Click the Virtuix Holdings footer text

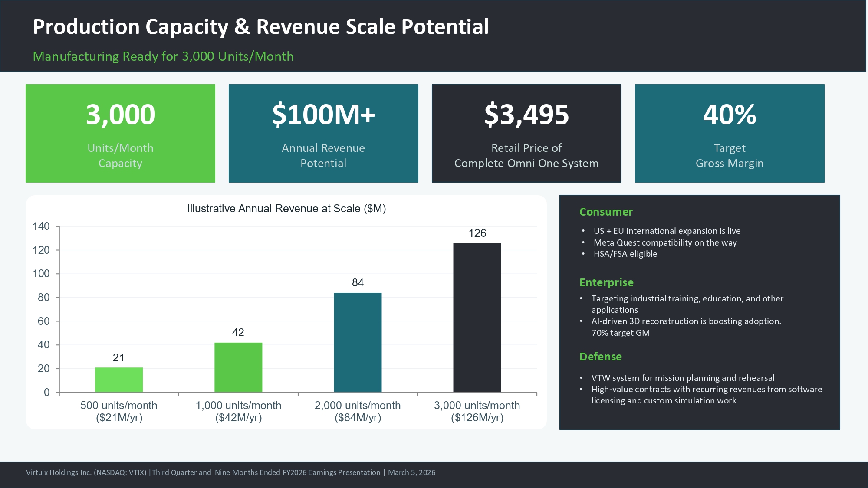click(230, 472)
